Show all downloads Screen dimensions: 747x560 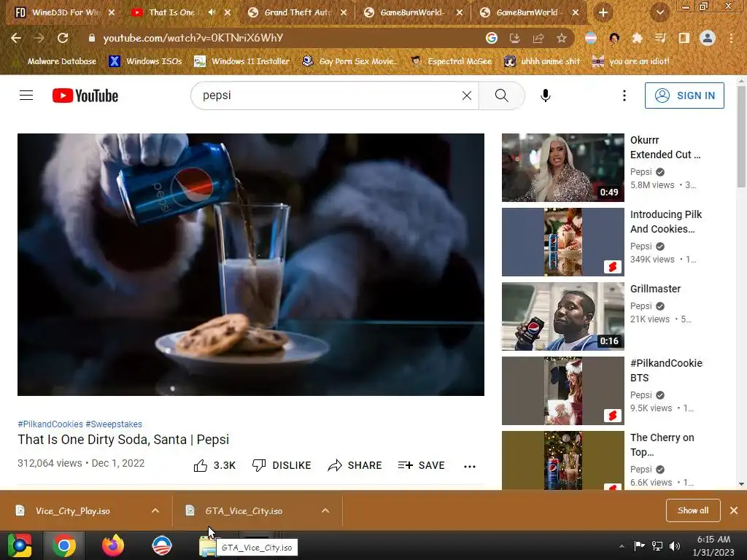point(693,510)
